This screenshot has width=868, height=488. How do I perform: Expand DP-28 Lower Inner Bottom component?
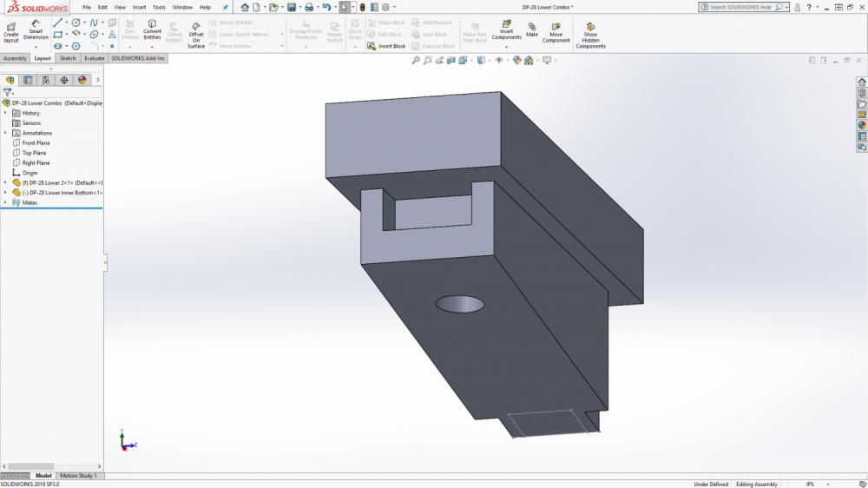click(x=5, y=192)
